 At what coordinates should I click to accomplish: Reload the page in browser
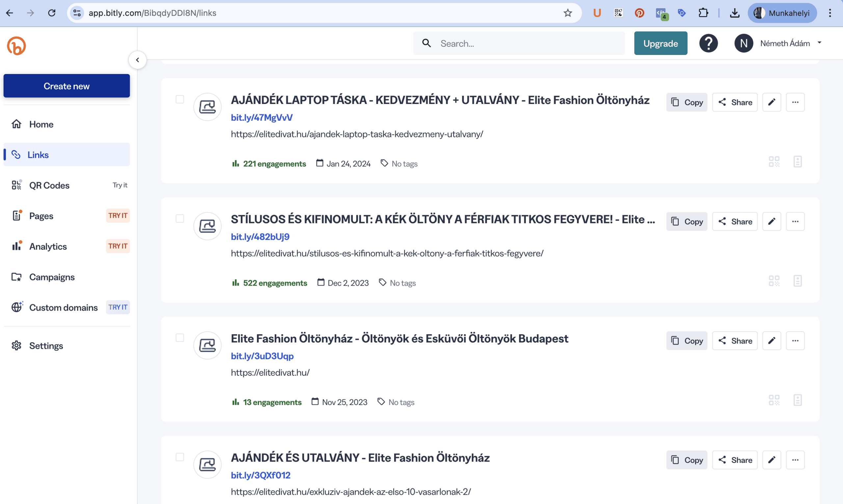[52, 13]
